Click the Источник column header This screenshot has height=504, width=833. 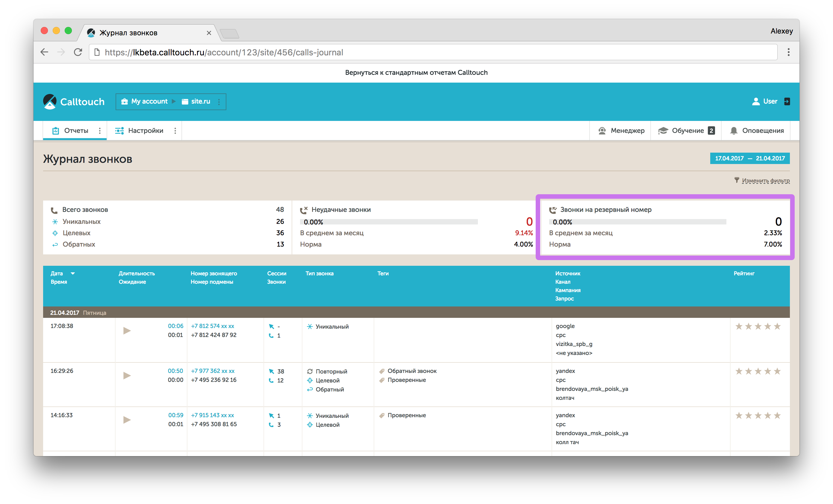click(568, 273)
